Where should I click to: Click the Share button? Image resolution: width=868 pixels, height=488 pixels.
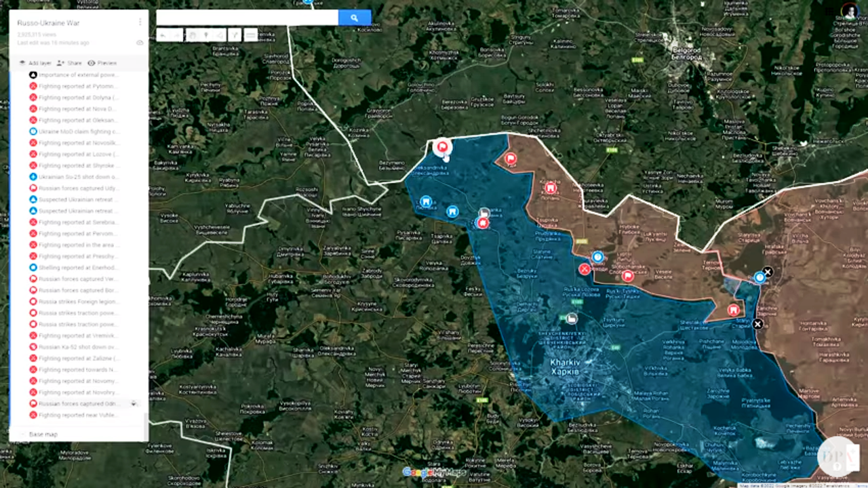pos(69,63)
